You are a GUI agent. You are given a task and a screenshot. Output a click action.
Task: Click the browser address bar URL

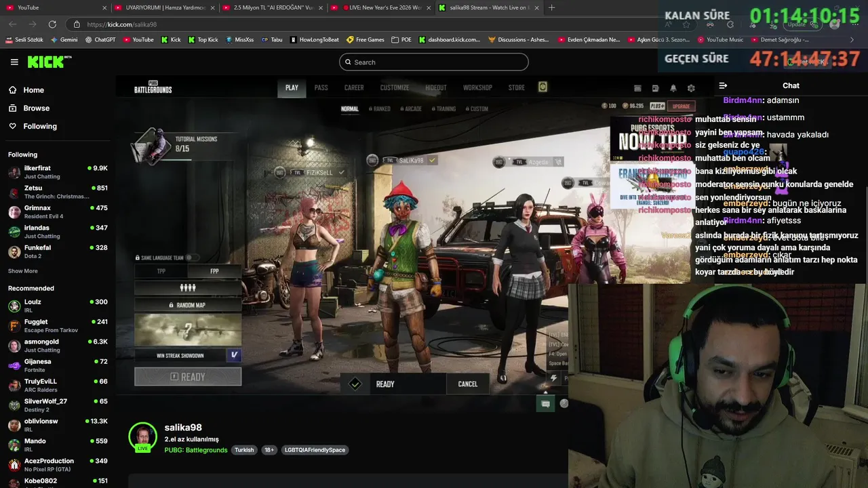(x=122, y=24)
